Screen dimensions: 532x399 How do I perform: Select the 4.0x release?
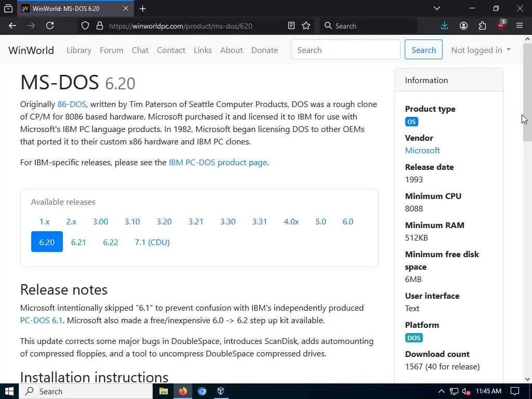pyautogui.click(x=291, y=221)
